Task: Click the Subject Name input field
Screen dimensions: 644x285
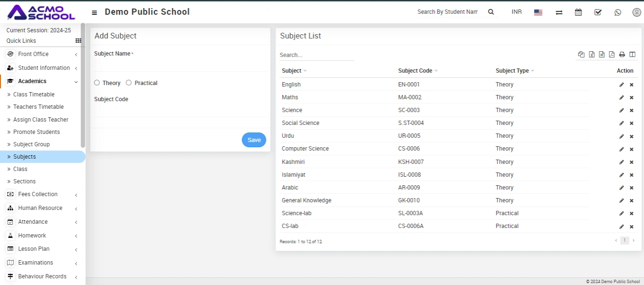Action: coord(180,65)
